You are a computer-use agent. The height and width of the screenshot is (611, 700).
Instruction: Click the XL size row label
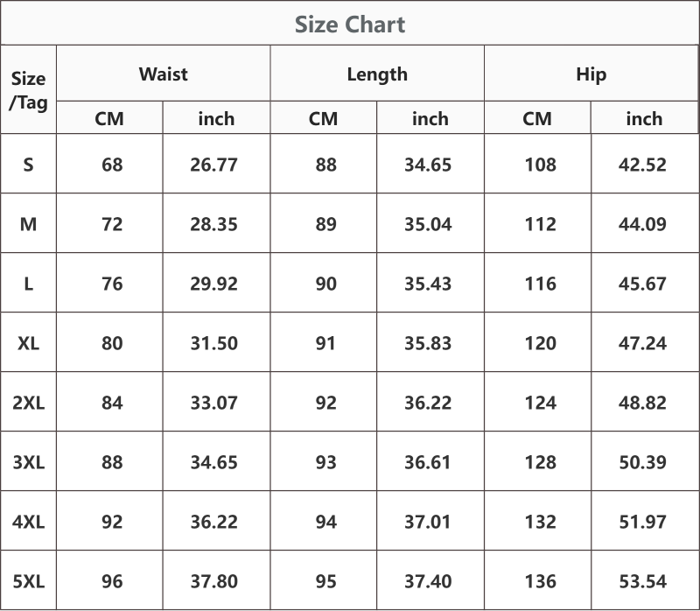pos(28,343)
